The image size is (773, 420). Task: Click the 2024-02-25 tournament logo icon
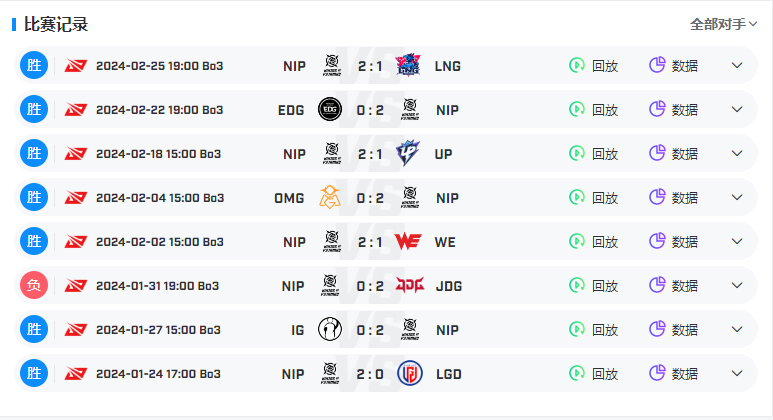tap(76, 66)
